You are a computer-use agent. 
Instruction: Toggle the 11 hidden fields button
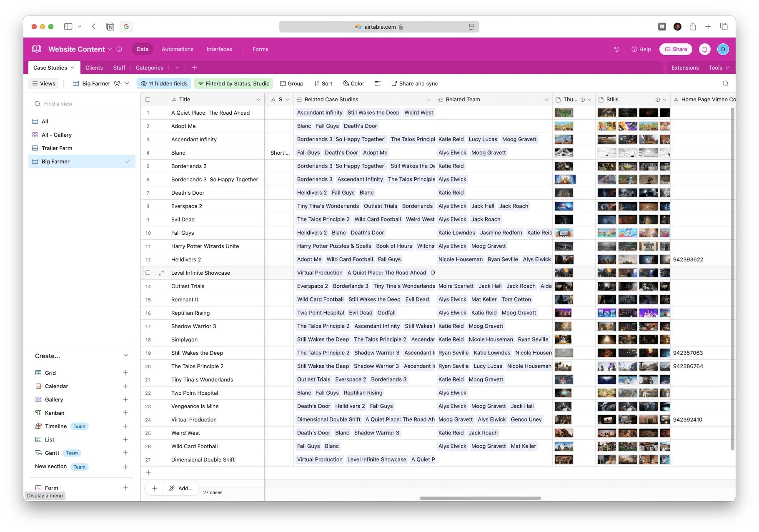coord(164,83)
